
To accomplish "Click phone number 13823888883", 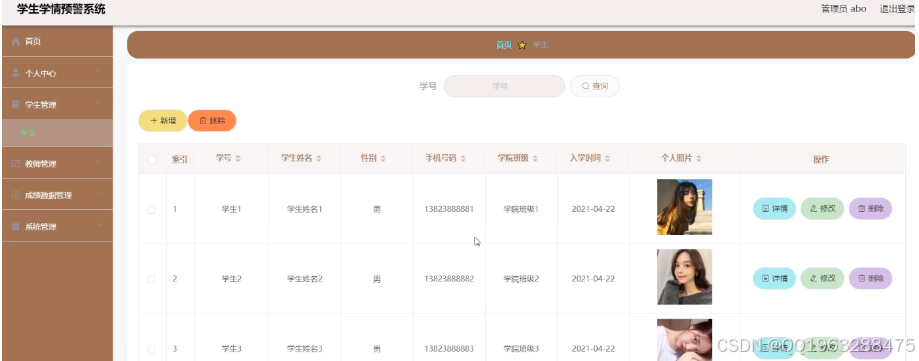I will pyautogui.click(x=449, y=349).
